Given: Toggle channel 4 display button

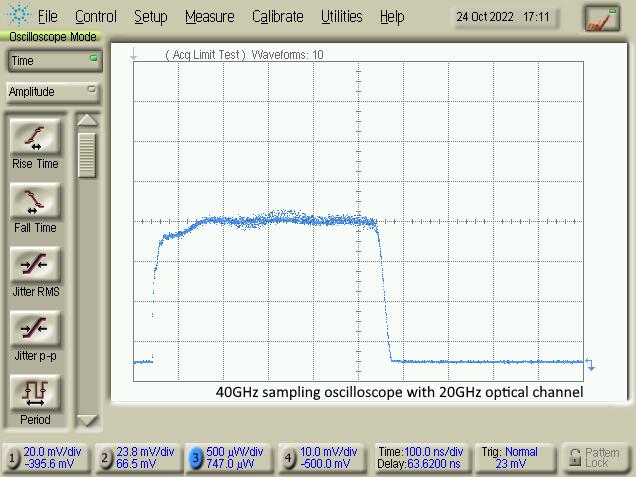Looking at the screenshot, I should pos(289,458).
